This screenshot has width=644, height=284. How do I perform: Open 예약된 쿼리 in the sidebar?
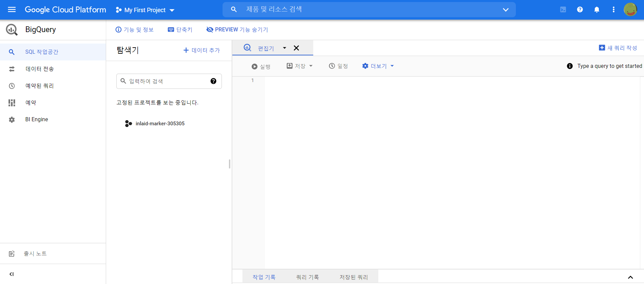53,86
